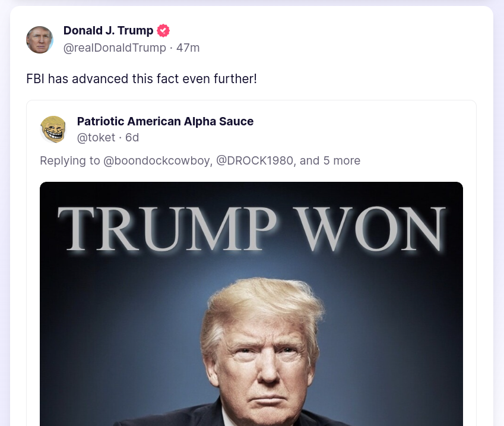Open the 47m post timestamp
This screenshot has width=504, height=426.
point(188,48)
